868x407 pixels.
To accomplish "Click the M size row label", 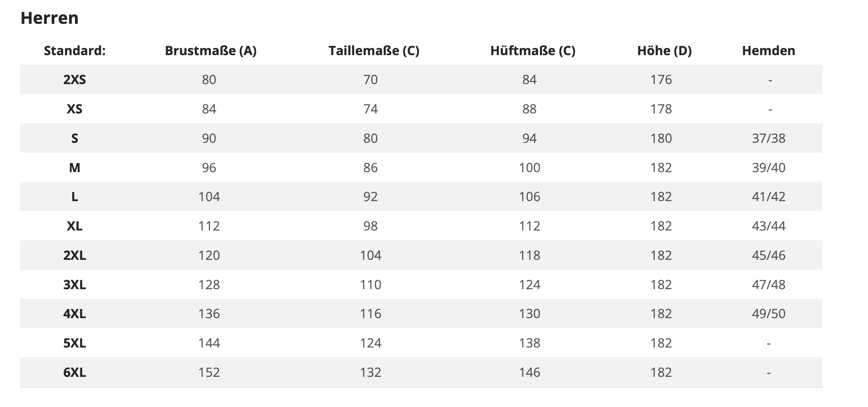I will 75,168.
